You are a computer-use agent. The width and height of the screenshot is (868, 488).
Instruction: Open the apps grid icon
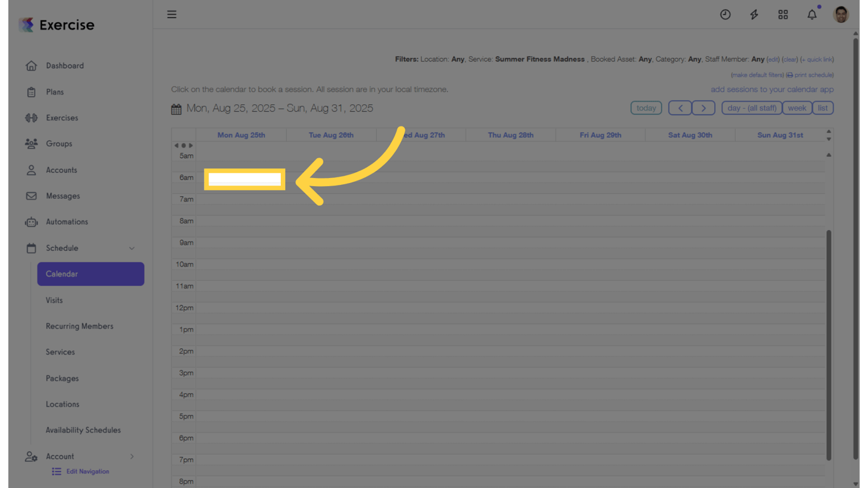coord(783,15)
